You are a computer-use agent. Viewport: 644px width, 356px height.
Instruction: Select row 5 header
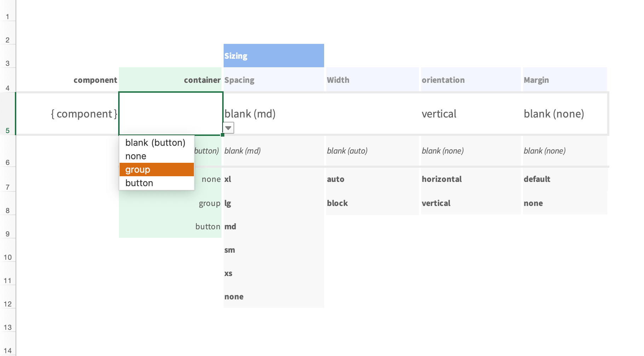(7, 114)
